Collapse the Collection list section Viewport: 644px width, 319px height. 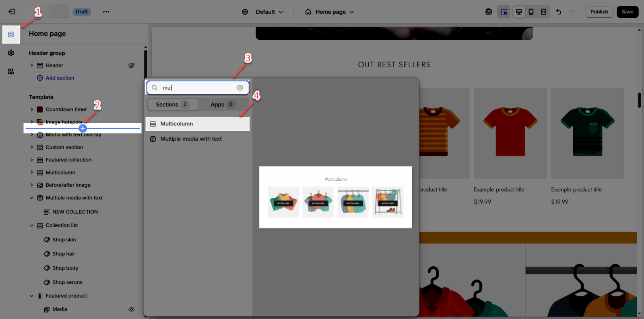coord(32,226)
